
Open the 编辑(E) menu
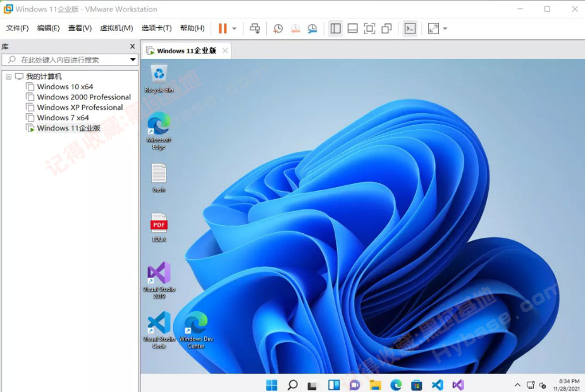click(x=48, y=28)
